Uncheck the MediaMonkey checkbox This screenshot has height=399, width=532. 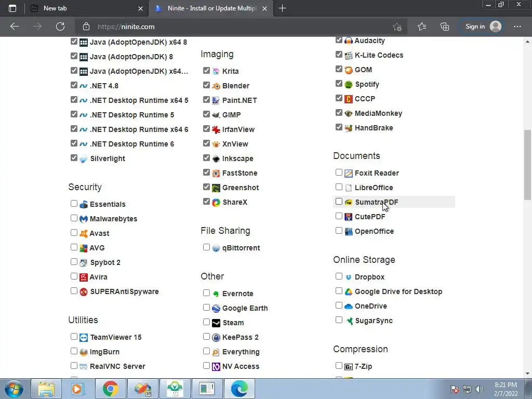[339, 113]
